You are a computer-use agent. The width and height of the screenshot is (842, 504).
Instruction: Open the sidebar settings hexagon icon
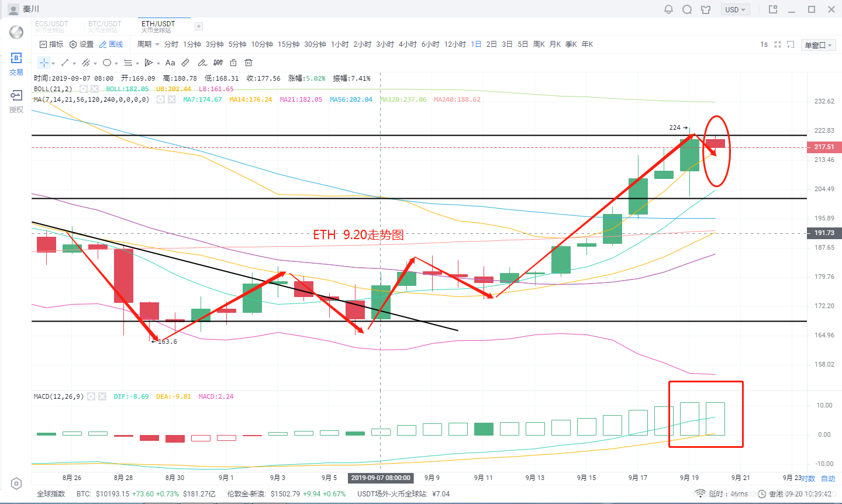pos(16,484)
